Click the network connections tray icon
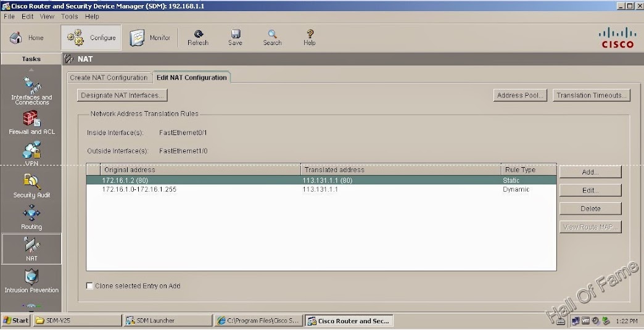The width and height of the screenshot is (644, 330). click(576, 321)
